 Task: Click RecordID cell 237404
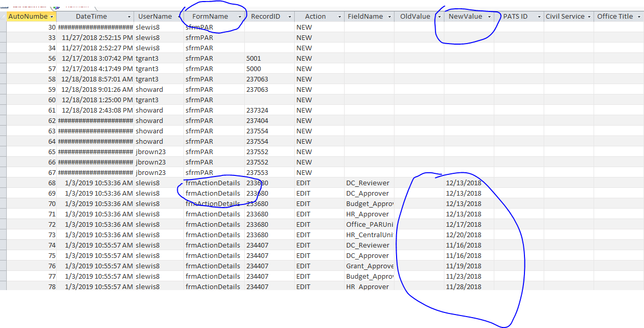pyautogui.click(x=269, y=120)
